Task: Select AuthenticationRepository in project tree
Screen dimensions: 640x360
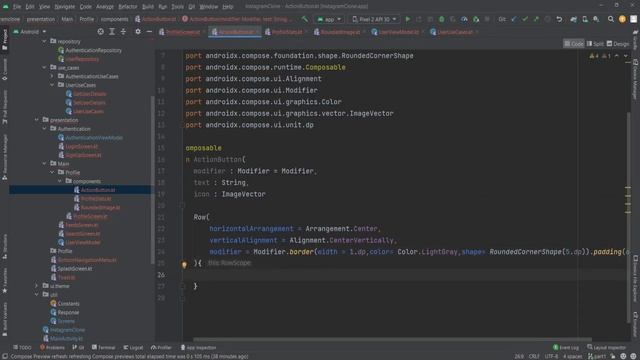Action: click(x=93, y=50)
